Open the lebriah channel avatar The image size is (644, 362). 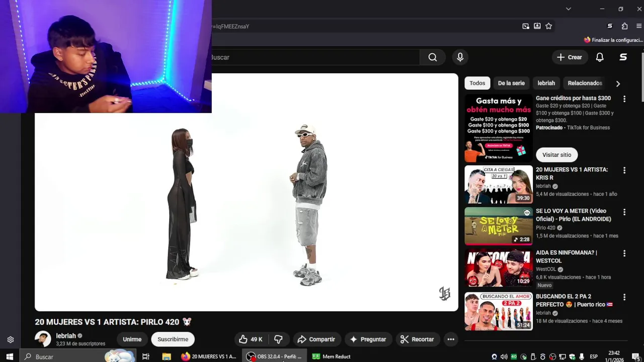pos(43,339)
